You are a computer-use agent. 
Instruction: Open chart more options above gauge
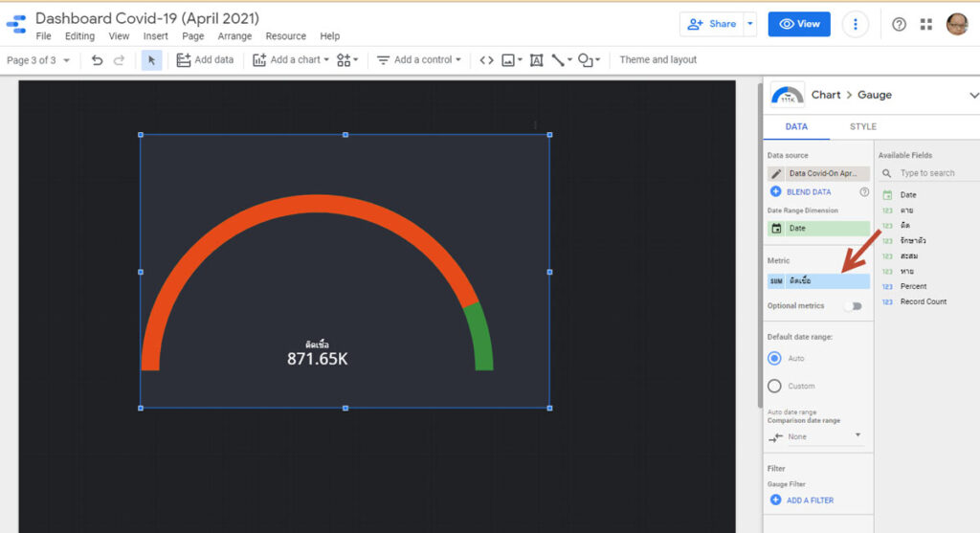(x=535, y=125)
